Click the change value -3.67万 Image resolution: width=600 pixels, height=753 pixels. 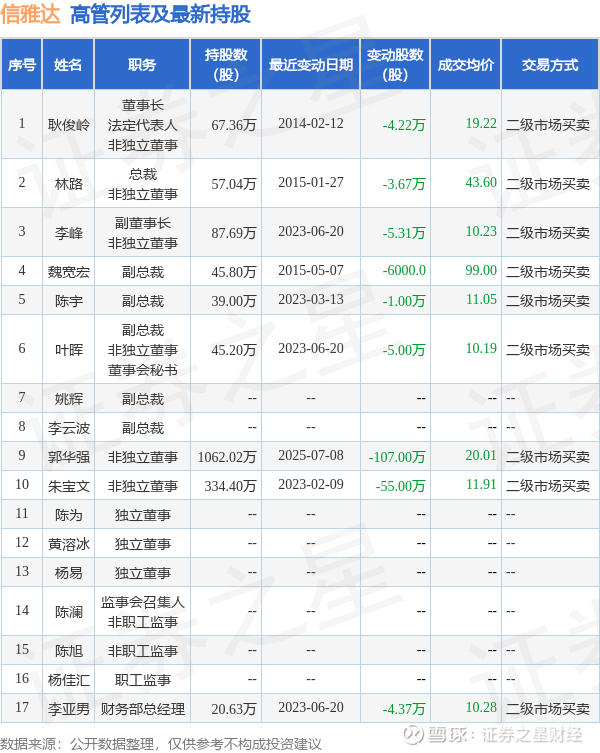click(x=404, y=183)
